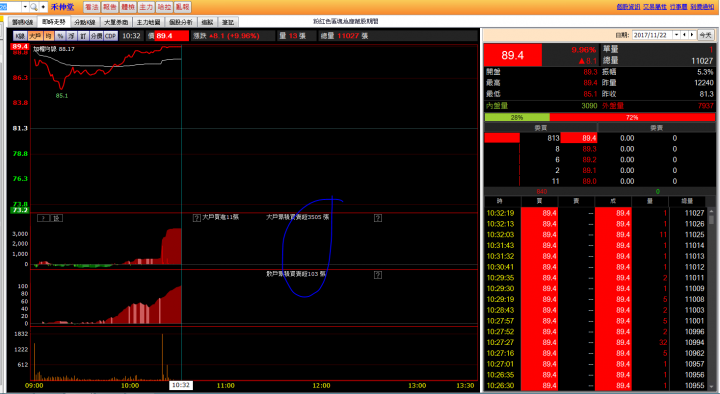Open the date picker dropdown arrow
The height and width of the screenshot is (394, 720).
tap(676, 35)
